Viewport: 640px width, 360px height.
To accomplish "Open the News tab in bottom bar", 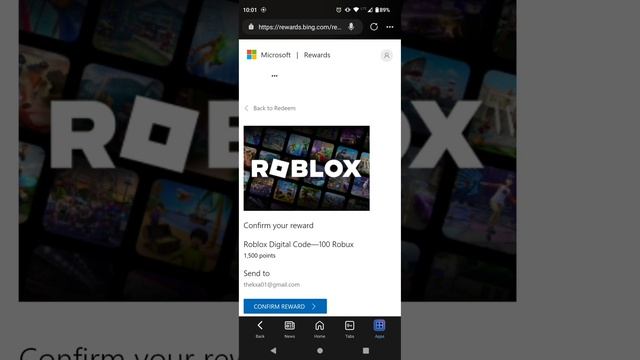I will [x=290, y=329].
